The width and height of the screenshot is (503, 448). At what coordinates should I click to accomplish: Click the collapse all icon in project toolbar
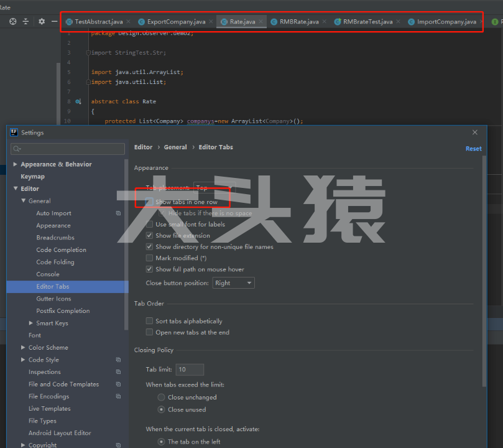click(x=25, y=21)
